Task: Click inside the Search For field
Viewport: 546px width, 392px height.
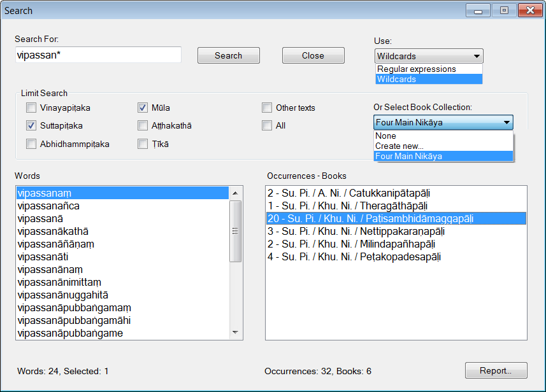Action: (99, 55)
